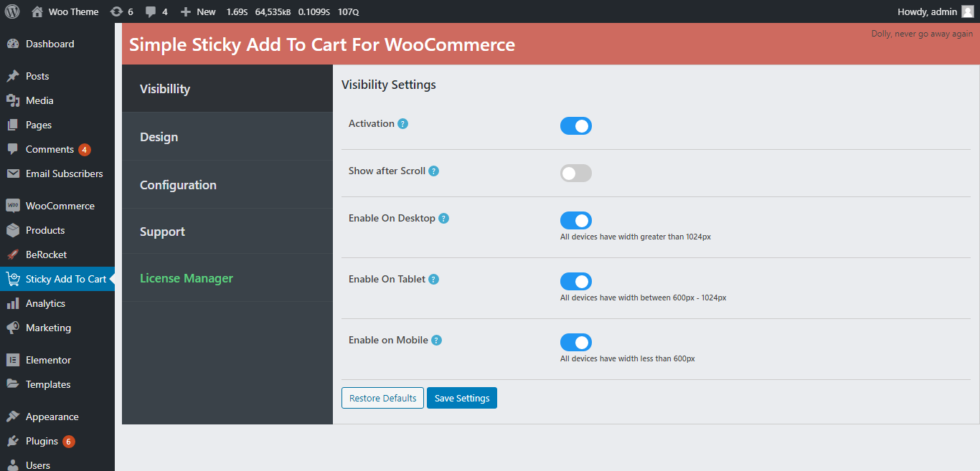The image size is (980, 471).
Task: Open the Visibillity settings tab
Action: (227, 88)
